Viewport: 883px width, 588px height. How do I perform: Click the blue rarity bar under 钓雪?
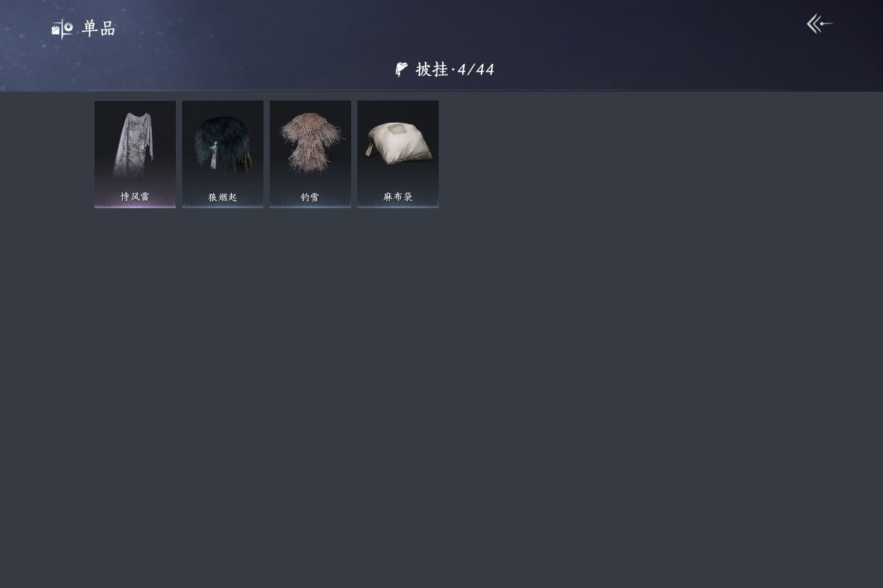click(310, 205)
